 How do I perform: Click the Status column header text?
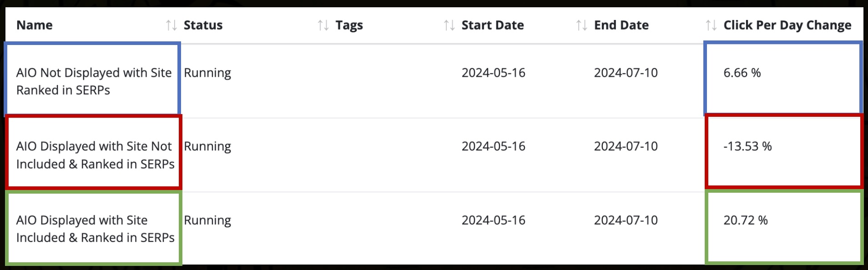click(203, 25)
